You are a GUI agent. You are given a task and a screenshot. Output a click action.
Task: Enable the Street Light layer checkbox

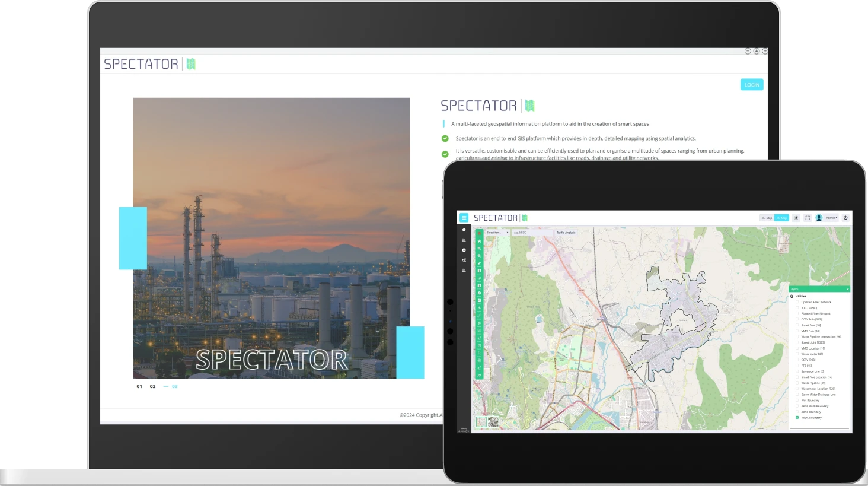pos(797,342)
